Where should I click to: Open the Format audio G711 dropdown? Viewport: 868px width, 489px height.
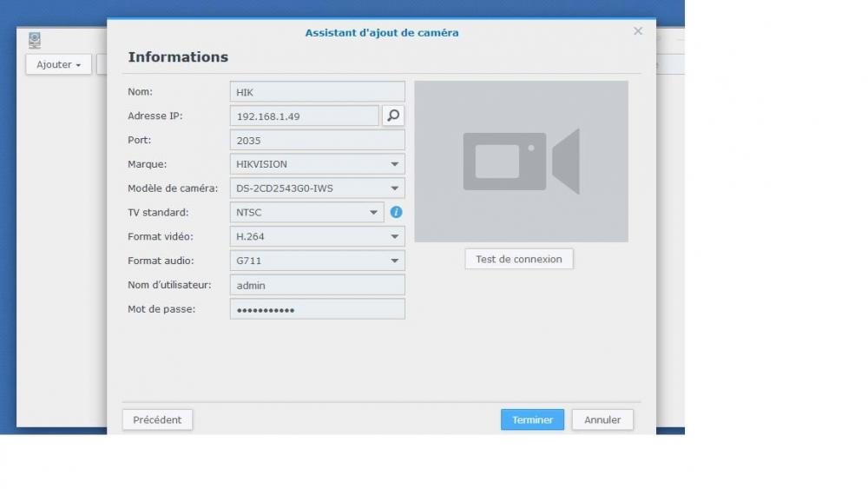tap(317, 261)
